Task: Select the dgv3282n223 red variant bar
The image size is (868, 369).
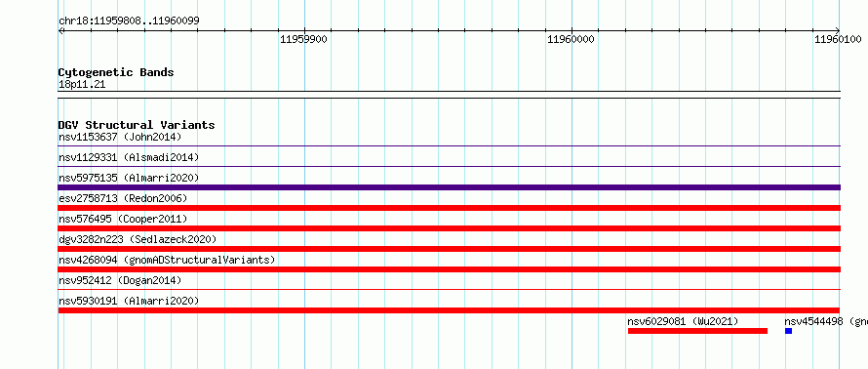Action: click(x=449, y=249)
